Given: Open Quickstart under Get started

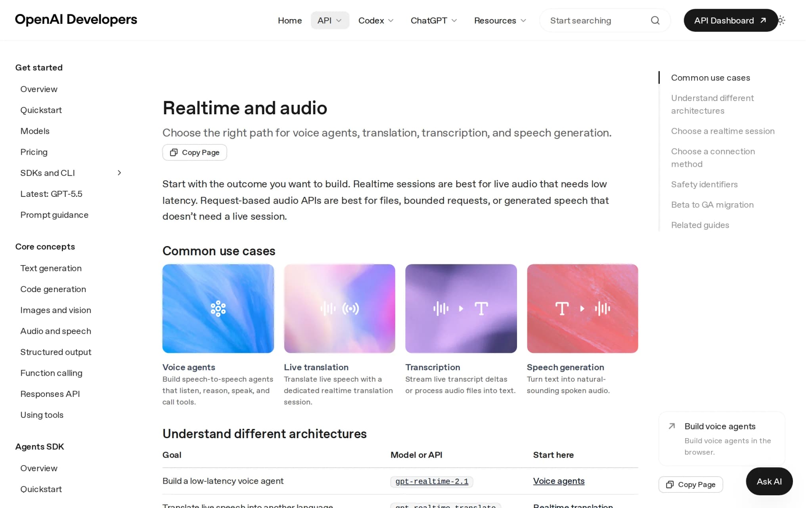Looking at the screenshot, I should coord(41,110).
